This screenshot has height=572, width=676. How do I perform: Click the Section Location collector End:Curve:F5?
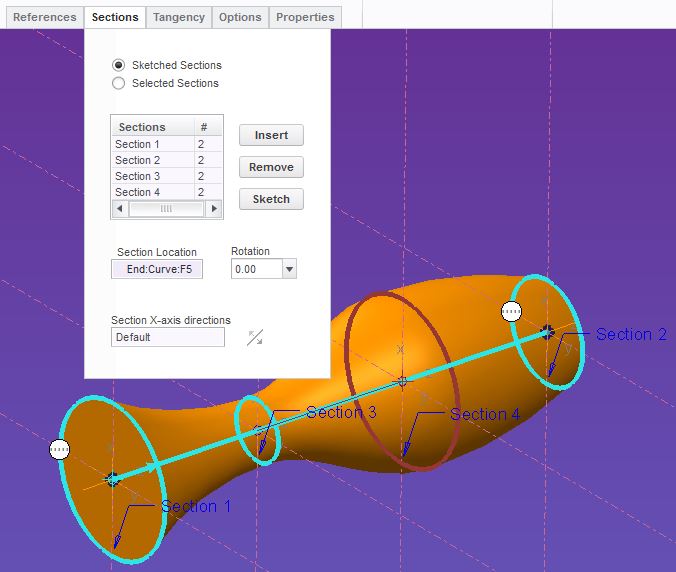point(157,269)
